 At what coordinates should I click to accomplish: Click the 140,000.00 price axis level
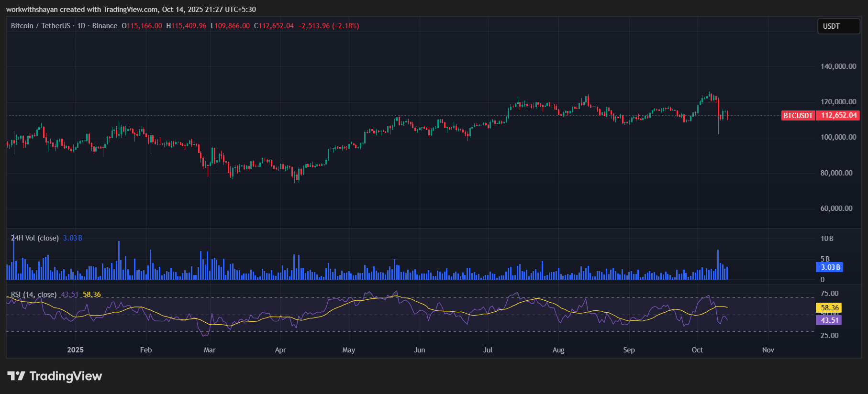[838, 66]
